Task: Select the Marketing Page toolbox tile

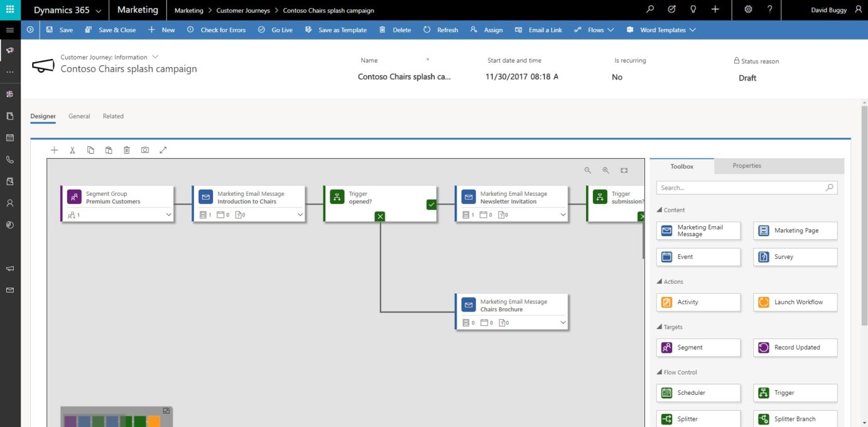Action: point(795,230)
